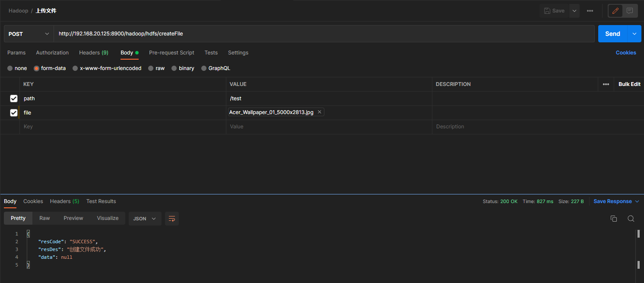The image size is (644, 283).
Task: Select the Preview response view
Action: [73, 218]
